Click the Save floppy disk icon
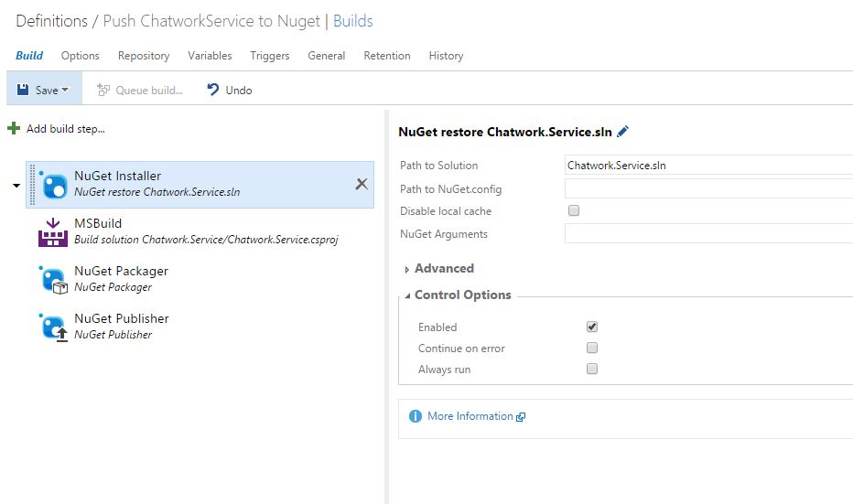Image resolution: width=853 pixels, height=504 pixels. click(x=23, y=90)
